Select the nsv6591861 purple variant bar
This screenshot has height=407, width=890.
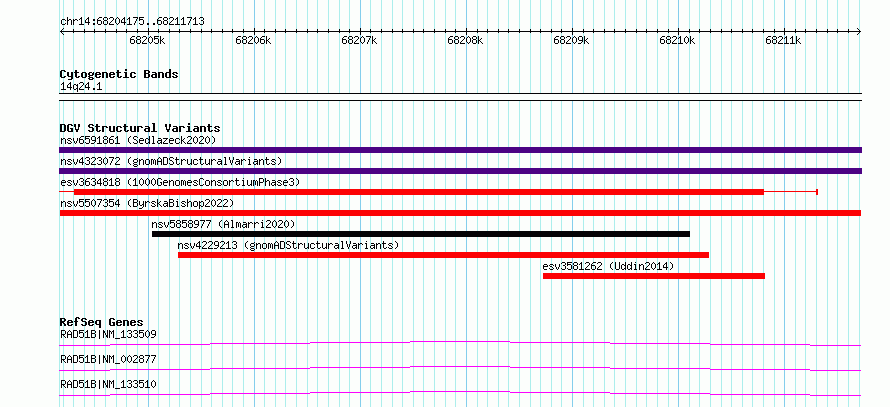pos(460,150)
